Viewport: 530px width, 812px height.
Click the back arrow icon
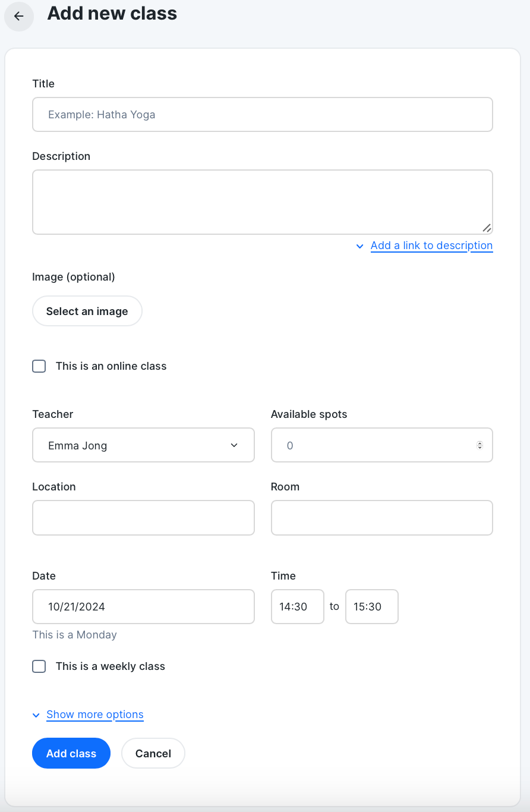(19, 16)
